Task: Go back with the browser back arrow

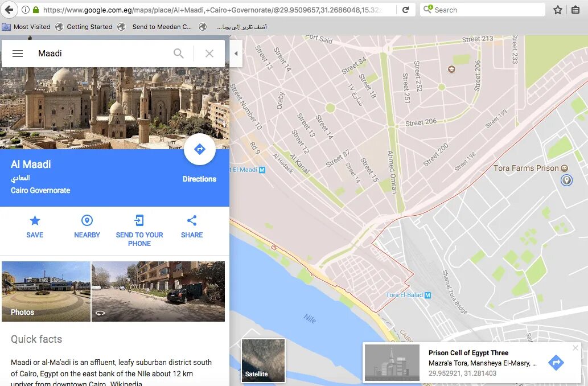Action: pos(9,10)
